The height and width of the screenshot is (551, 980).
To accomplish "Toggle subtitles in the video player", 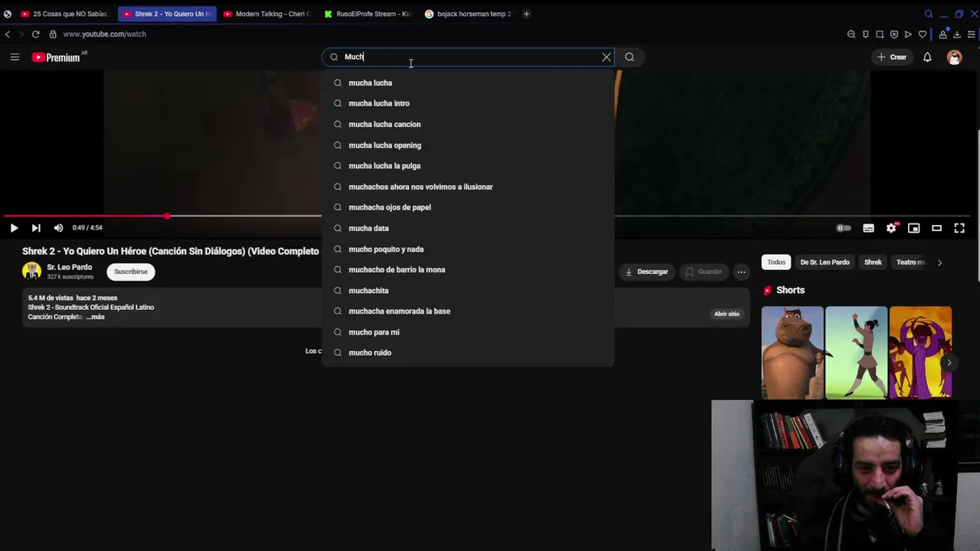I will coord(868,228).
